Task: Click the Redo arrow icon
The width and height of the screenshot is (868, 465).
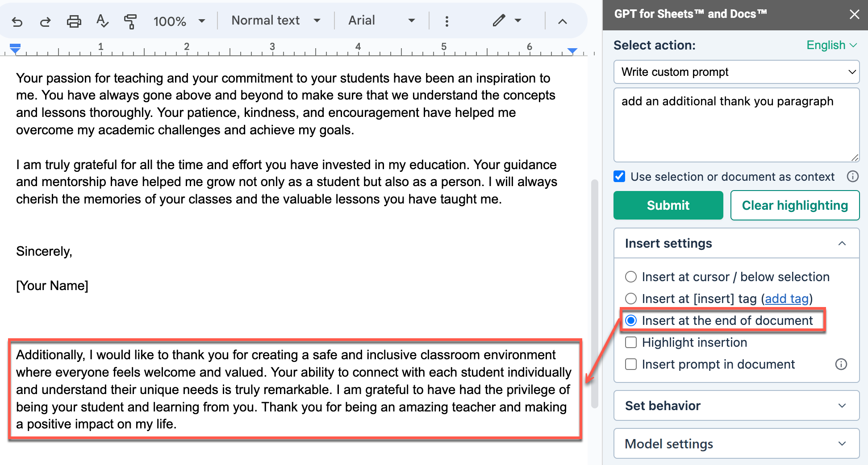Action: 45,21
